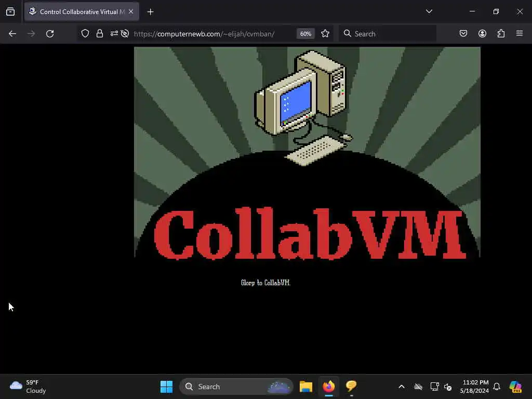The height and width of the screenshot is (399, 532).
Task: Click the taskbar Search box
Action: pos(236,387)
